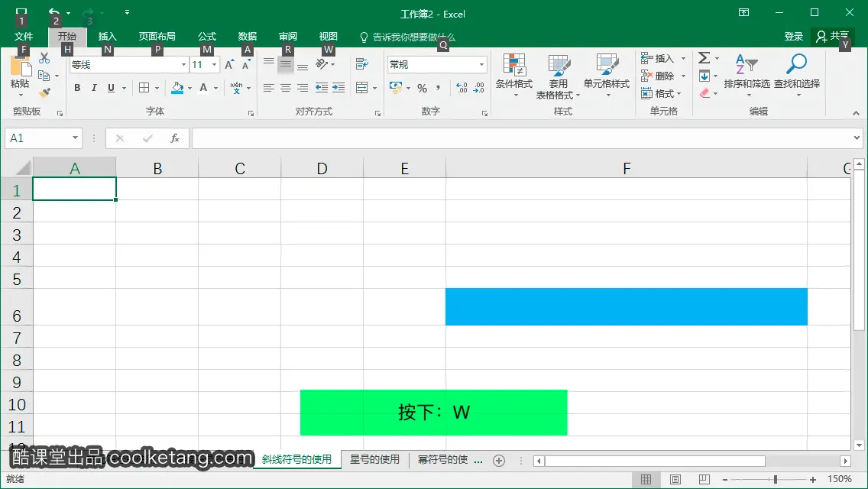Click the Clear eraser icon

point(704,93)
